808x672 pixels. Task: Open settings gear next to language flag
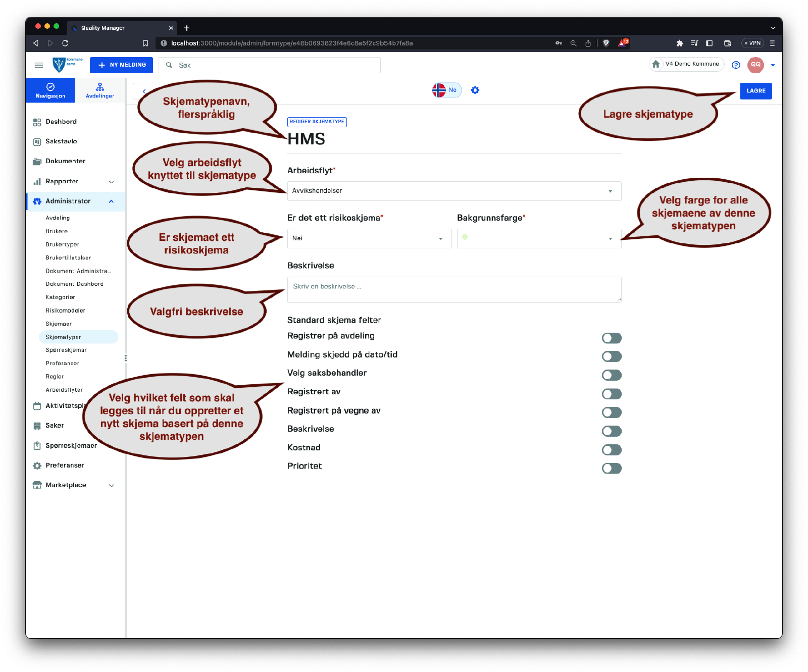(475, 90)
